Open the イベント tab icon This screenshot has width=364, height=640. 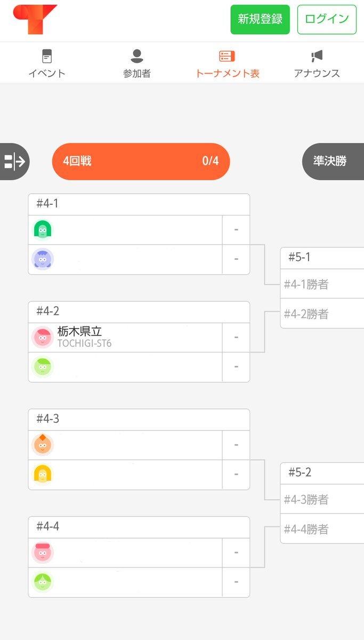click(47, 56)
